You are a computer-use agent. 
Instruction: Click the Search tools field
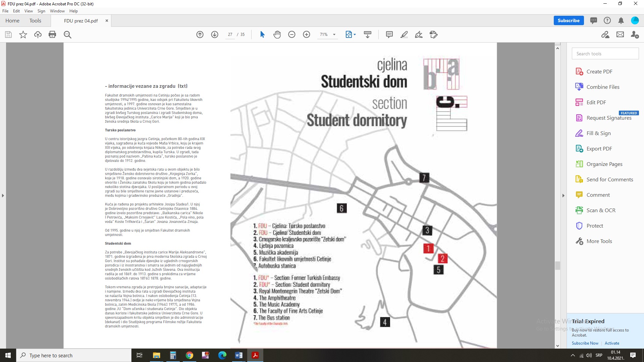click(605, 54)
